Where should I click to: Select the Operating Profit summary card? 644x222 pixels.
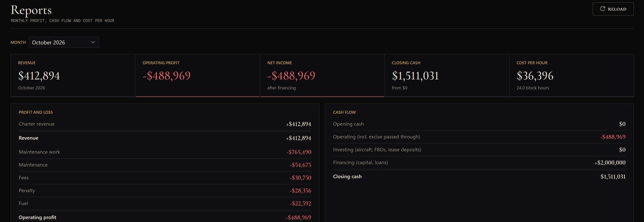pos(197,76)
